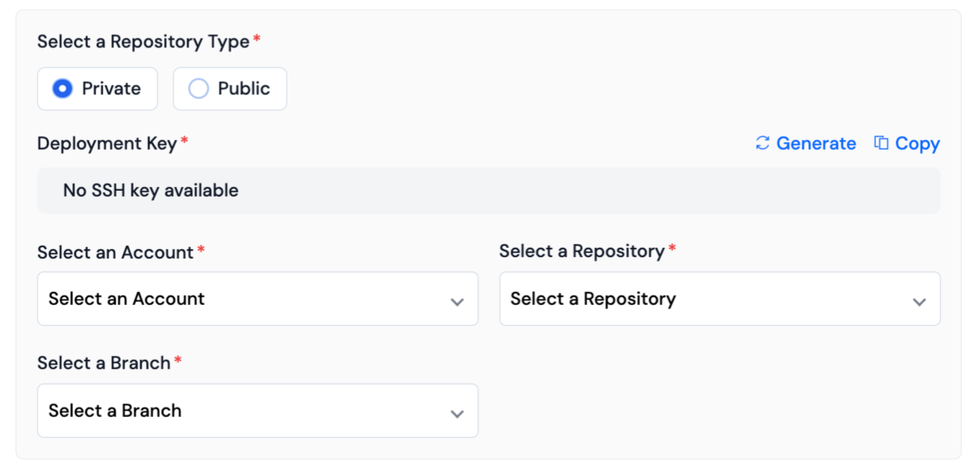The image size is (980, 464).
Task: Click the Copy clipboard icon
Action: click(881, 143)
